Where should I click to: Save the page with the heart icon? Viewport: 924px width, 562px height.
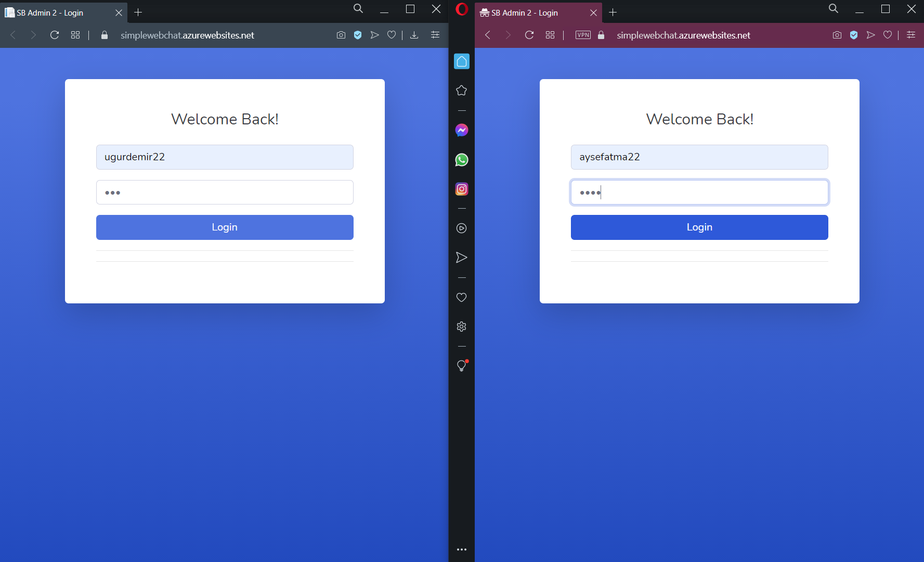(x=392, y=35)
